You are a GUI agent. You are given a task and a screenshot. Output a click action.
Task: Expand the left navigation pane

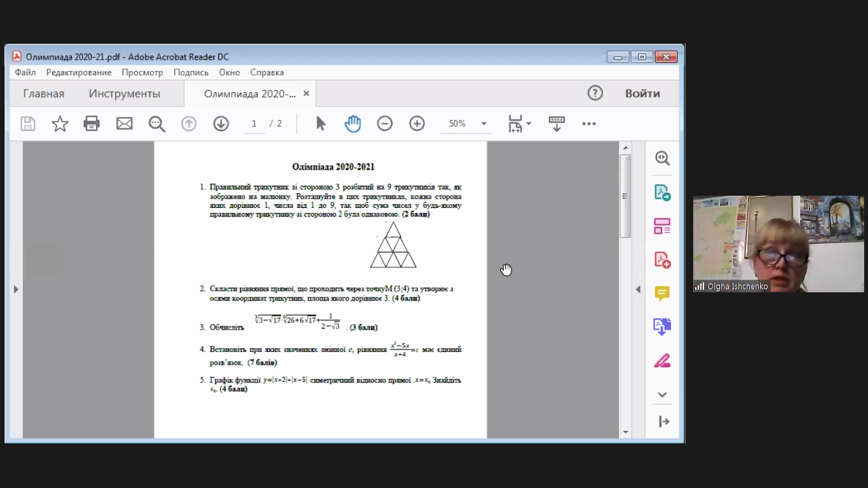pyautogui.click(x=16, y=290)
